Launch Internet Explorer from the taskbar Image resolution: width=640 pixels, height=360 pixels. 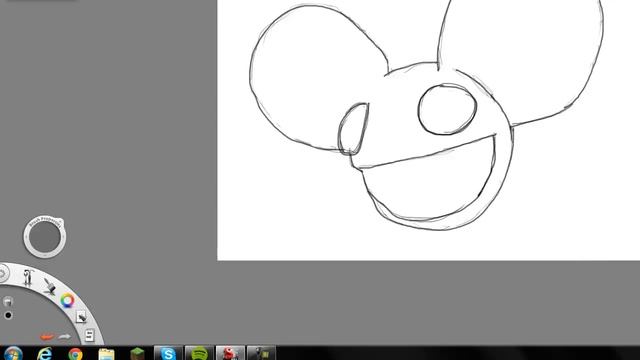point(44,353)
